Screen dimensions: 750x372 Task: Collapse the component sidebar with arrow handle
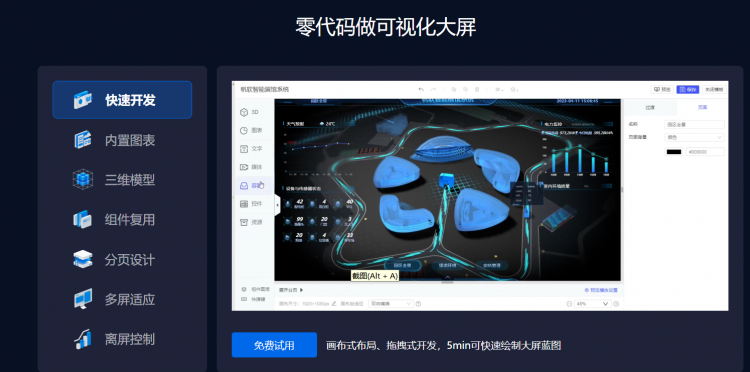pos(277,205)
